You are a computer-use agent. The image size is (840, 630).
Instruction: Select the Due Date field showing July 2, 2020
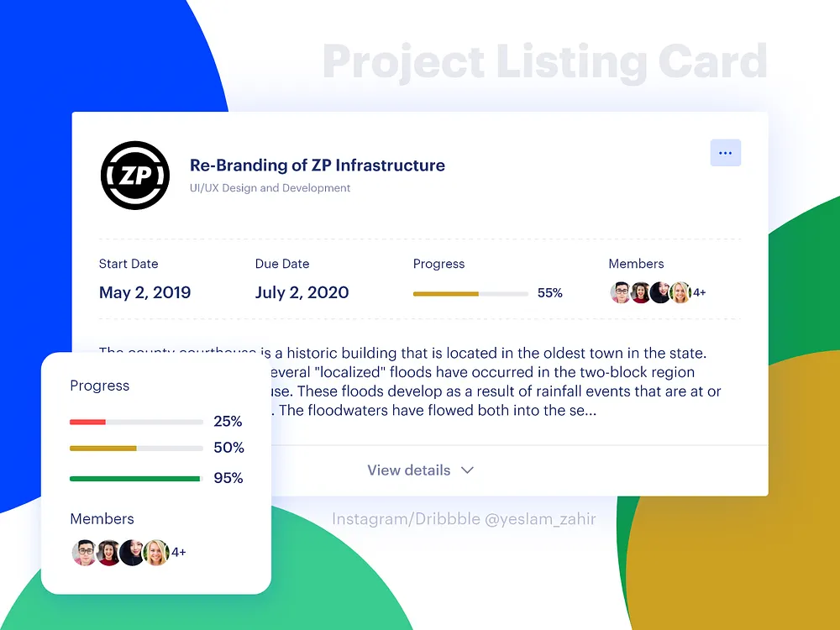(302, 292)
